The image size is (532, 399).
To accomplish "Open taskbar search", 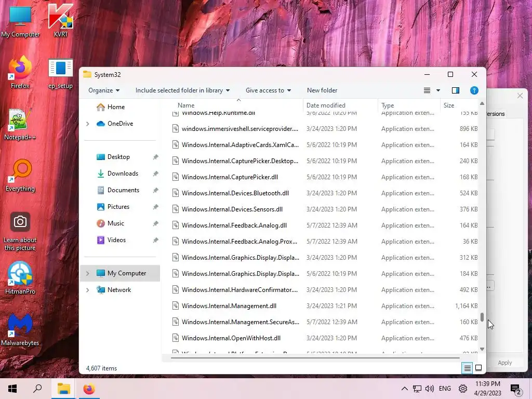I will tap(37, 389).
